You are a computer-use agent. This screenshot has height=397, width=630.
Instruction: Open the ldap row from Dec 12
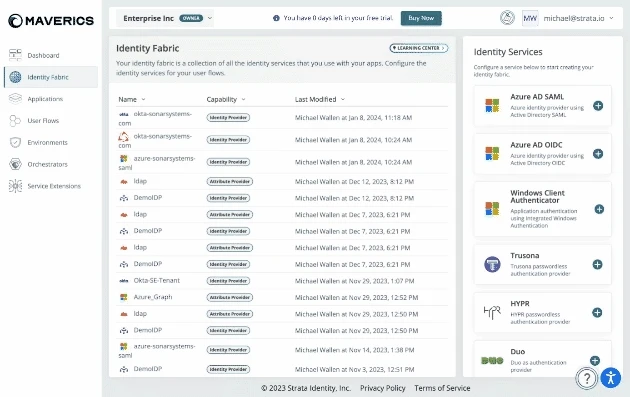(282, 182)
